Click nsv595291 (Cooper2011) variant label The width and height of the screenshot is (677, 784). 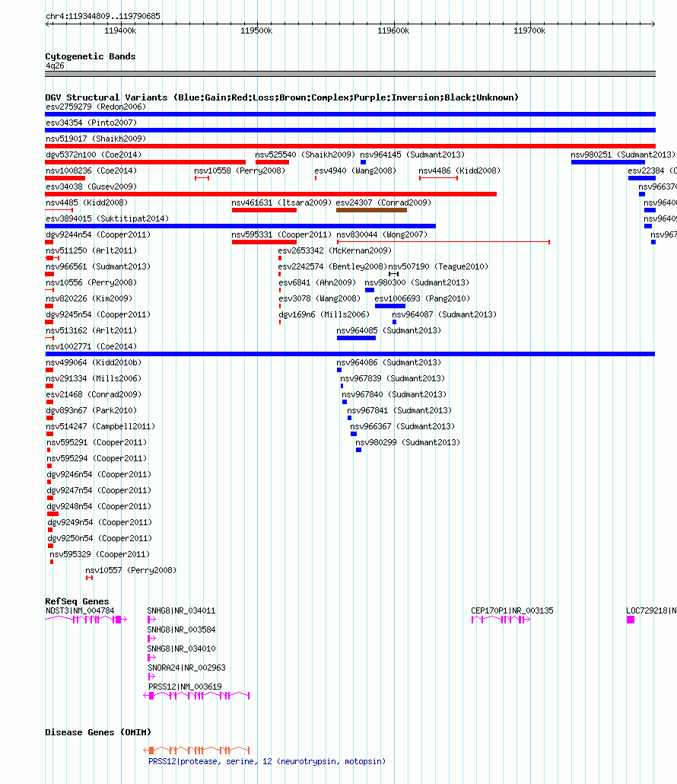coord(97,442)
